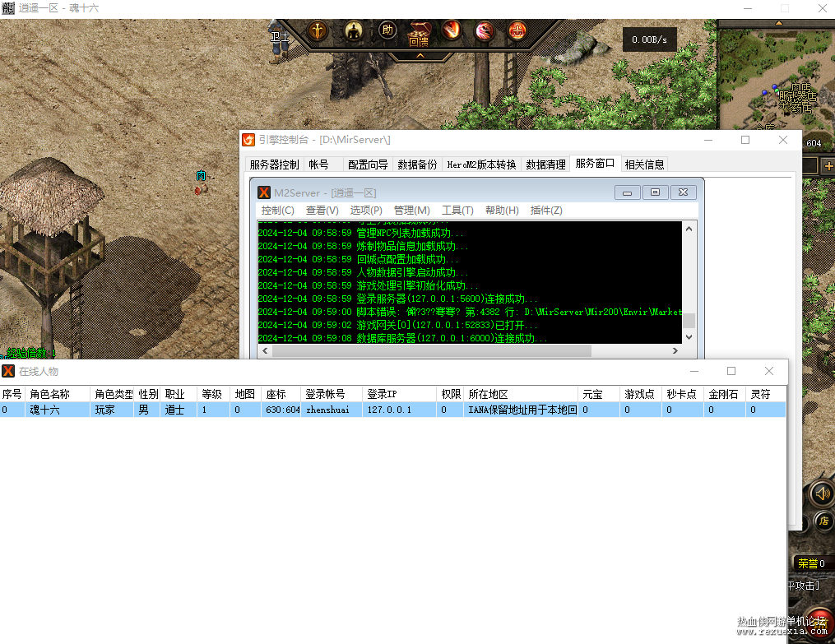Maximize the 在线人物 window
The image size is (835, 644).
point(731,371)
